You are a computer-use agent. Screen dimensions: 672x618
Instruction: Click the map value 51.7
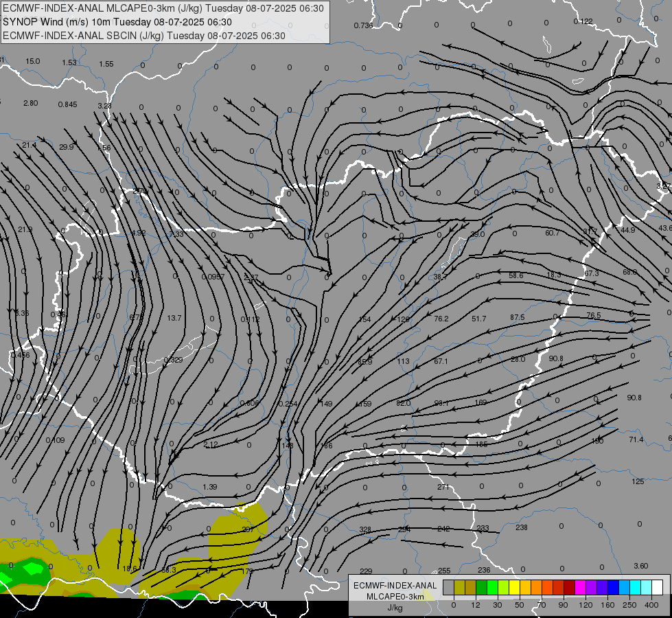click(x=478, y=319)
